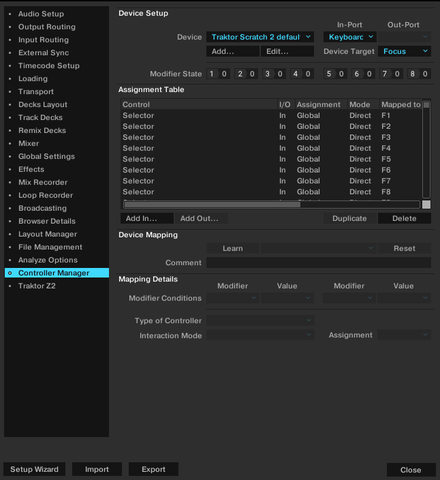This screenshot has height=480, width=440.
Task: Click the horizontal scrollbar of Assignment Table
Action: [x=271, y=205]
